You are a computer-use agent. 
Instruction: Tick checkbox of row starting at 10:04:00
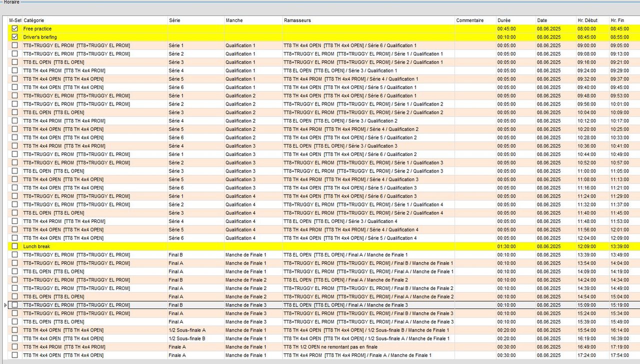coord(15,112)
